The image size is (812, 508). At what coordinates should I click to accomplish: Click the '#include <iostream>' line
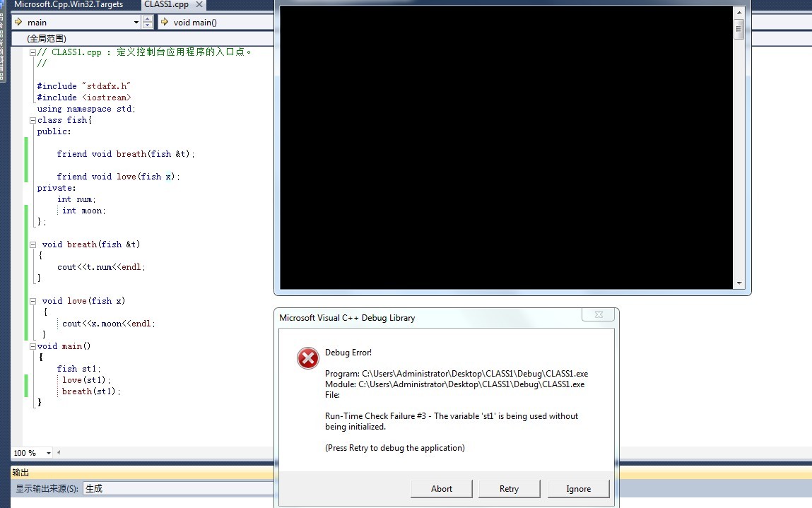[84, 98]
